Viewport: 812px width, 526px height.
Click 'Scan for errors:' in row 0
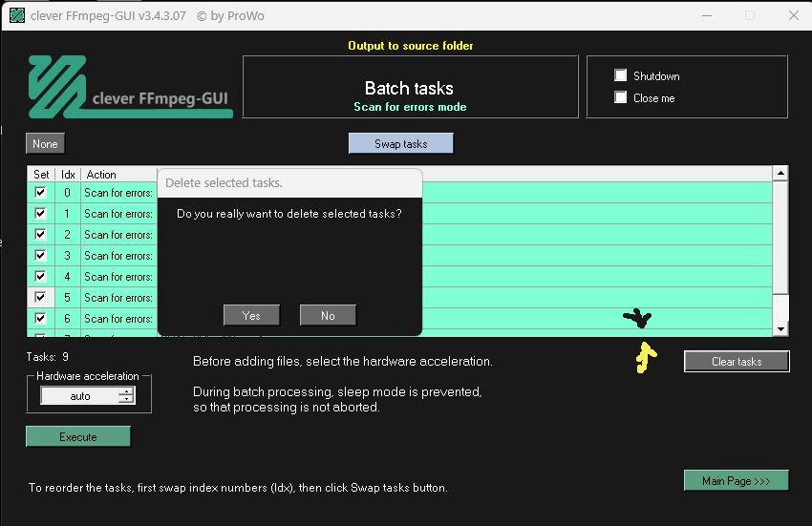(118, 193)
